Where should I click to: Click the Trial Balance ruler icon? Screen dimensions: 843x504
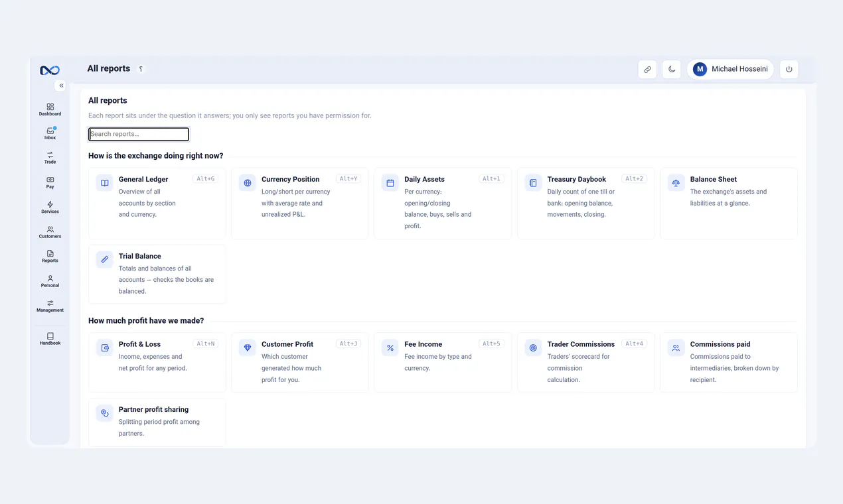(104, 260)
